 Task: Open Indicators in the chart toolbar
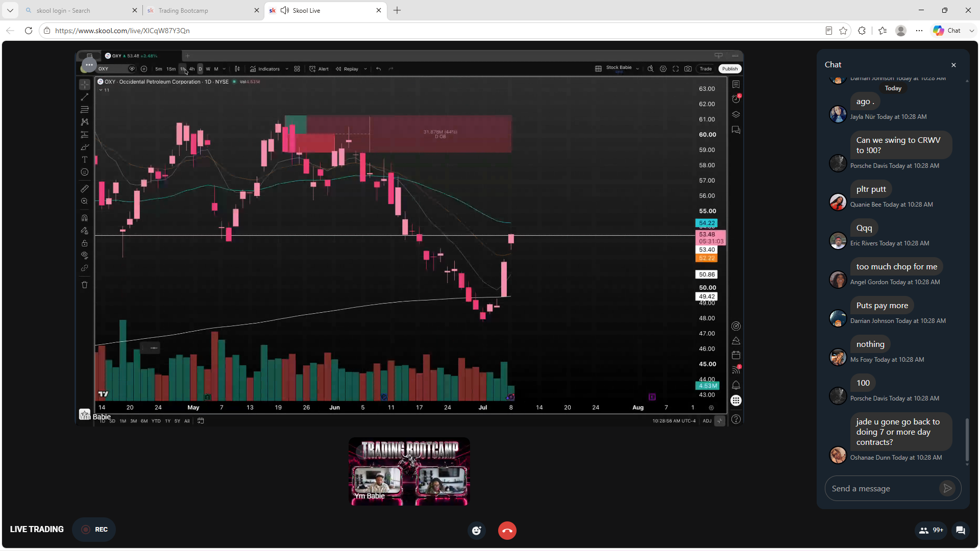(x=265, y=69)
